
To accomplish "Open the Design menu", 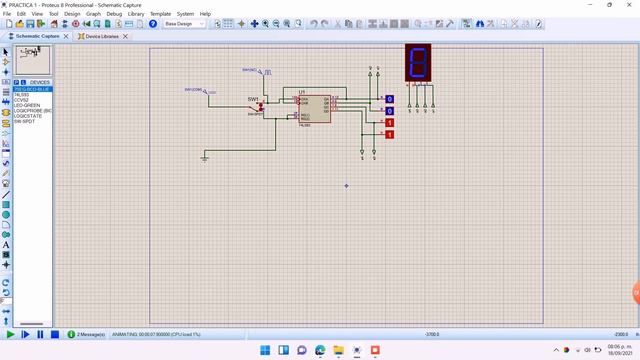I will [x=72, y=14].
